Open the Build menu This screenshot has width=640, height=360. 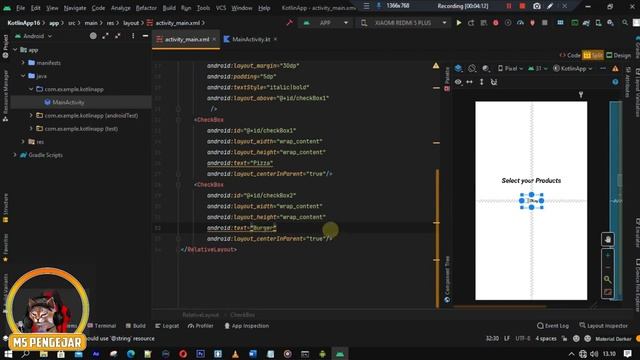(169, 8)
